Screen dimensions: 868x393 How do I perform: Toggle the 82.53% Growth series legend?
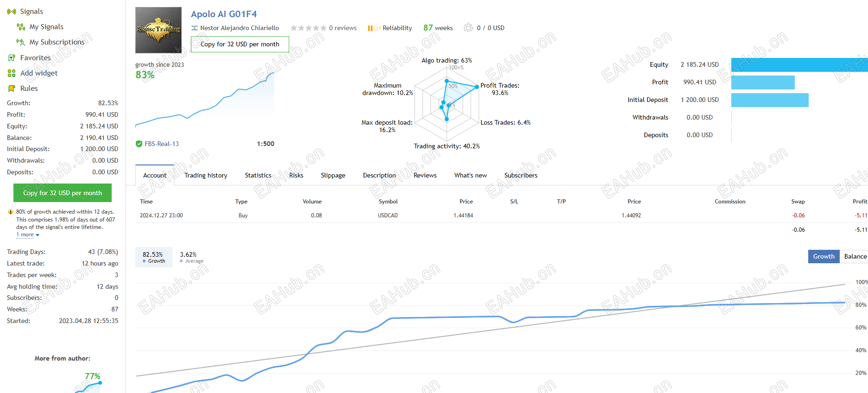tap(153, 257)
